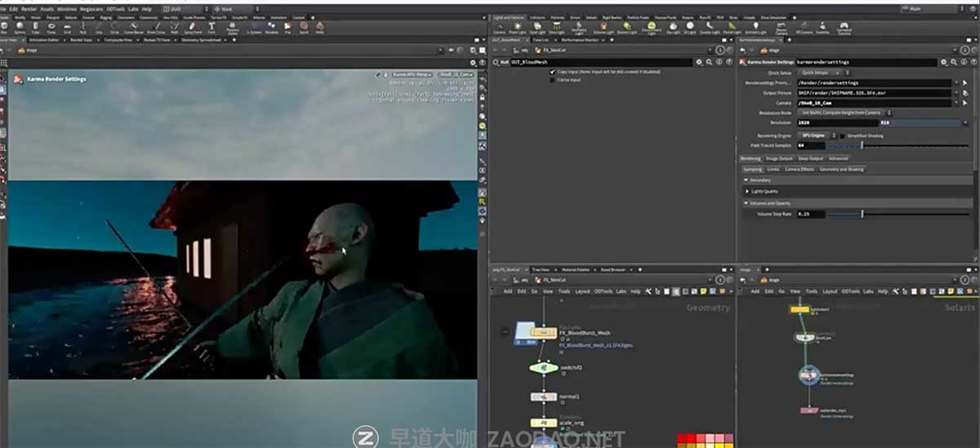Screen dimensions: 980x448
Task: Select the Camera tool in Lights shelf
Action: tap(499, 29)
